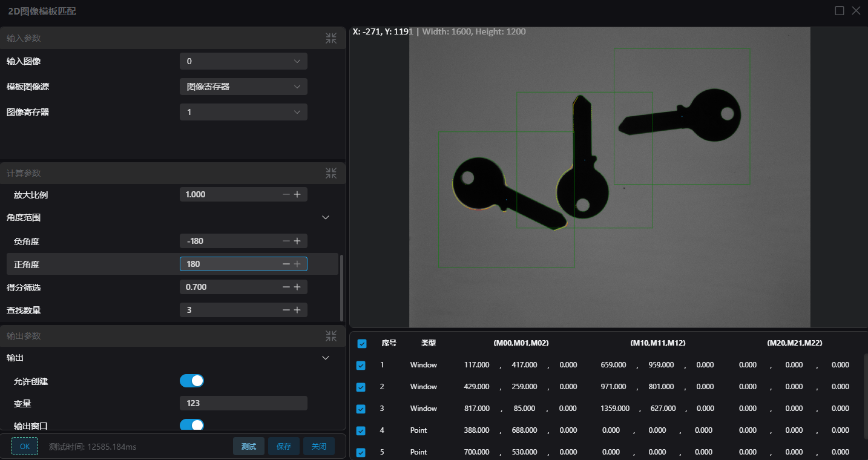
Task: Decrease 正角度 with minus button
Action: pyautogui.click(x=286, y=264)
